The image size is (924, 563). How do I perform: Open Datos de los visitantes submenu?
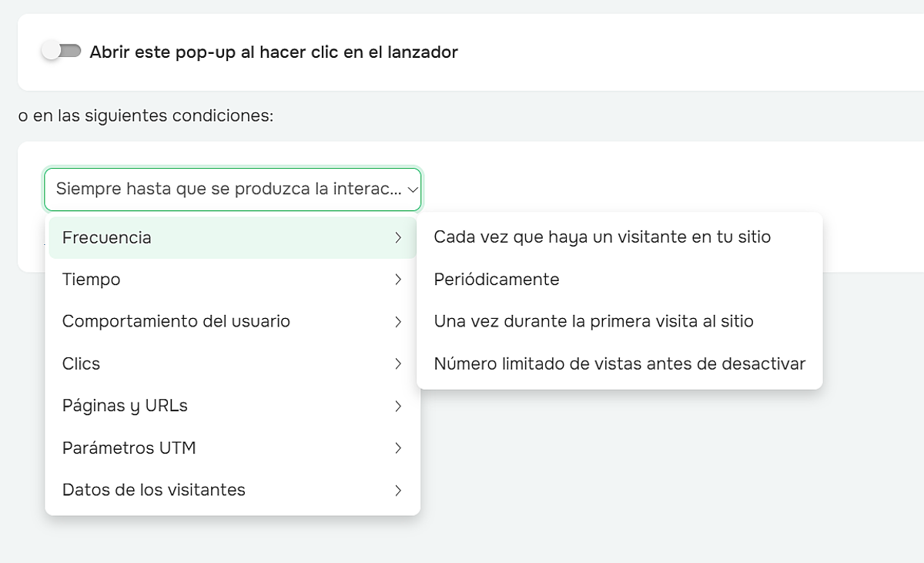tap(233, 490)
